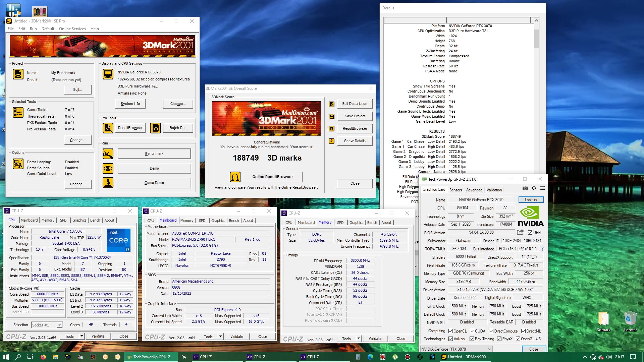
Task: Switch to the Sensors tab in GPU-Z
Action: click(x=455, y=190)
